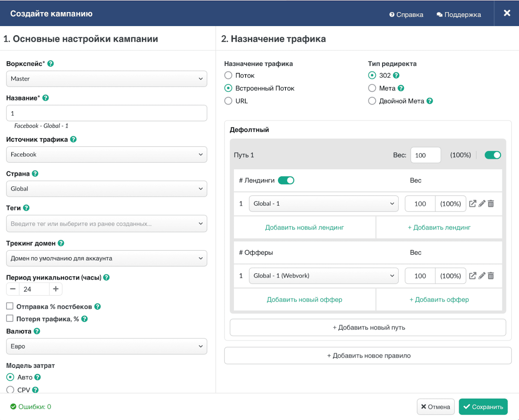Delete the Webvork offer trash icon

pos(491,276)
